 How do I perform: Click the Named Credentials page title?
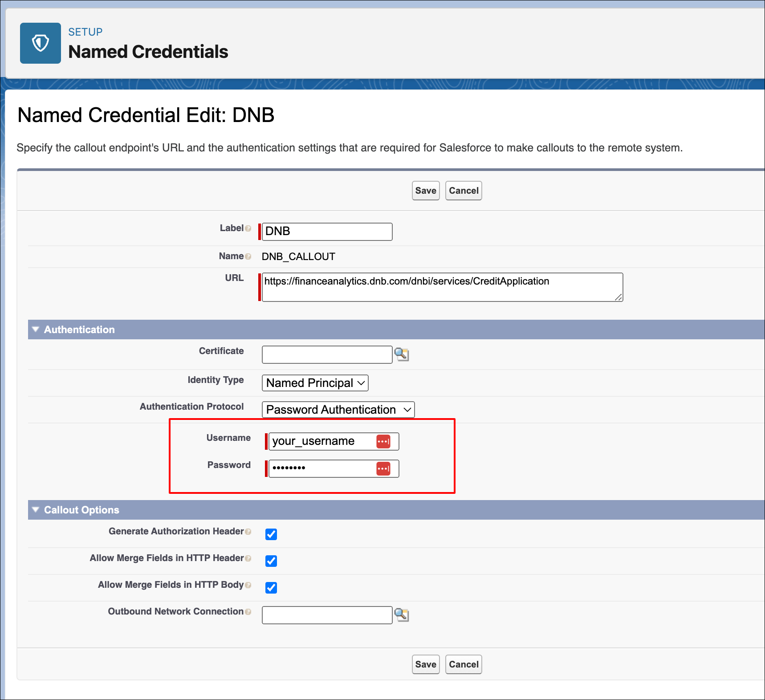tap(148, 52)
